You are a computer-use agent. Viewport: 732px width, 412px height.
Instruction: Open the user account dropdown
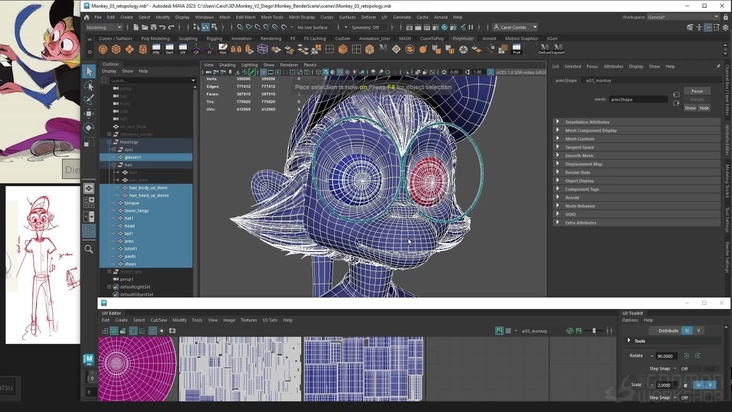515,28
